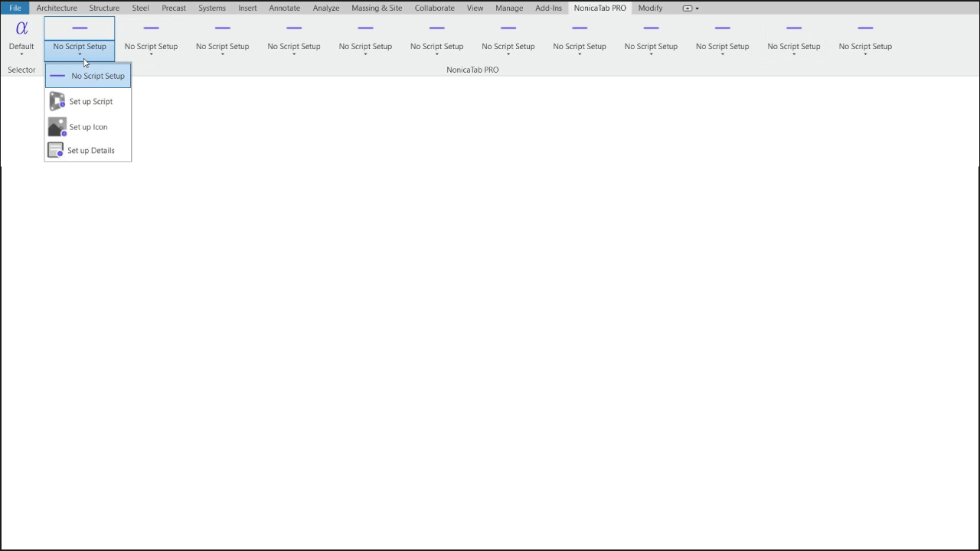The image size is (980, 551).
Task: Click the Selector panel label
Action: pyautogui.click(x=21, y=70)
